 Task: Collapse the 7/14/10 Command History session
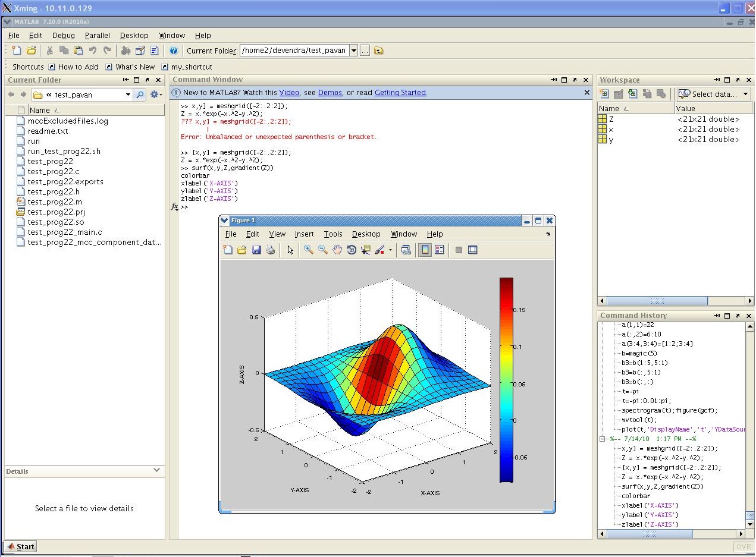click(x=602, y=439)
